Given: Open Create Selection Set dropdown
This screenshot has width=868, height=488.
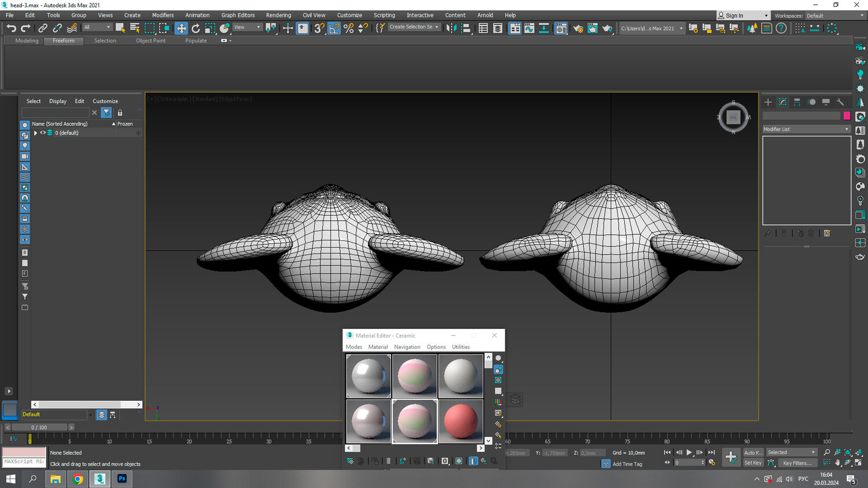Looking at the screenshot, I should pyautogui.click(x=414, y=27).
